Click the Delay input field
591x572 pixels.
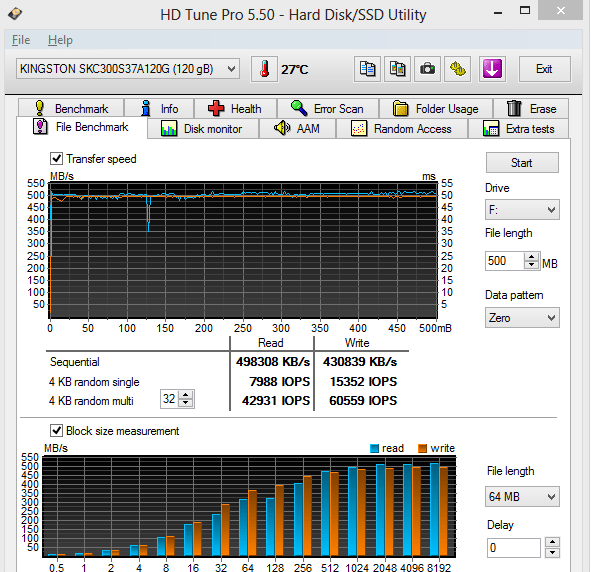[513, 548]
